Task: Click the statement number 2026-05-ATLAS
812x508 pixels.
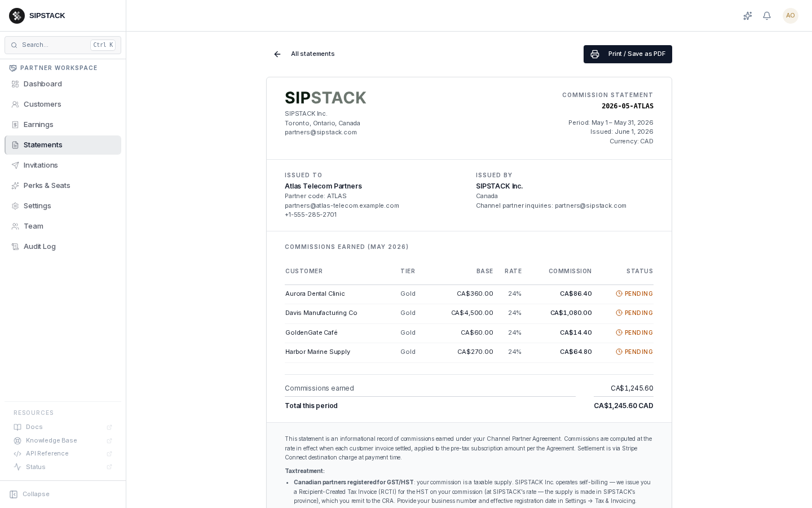Action: tap(628, 106)
